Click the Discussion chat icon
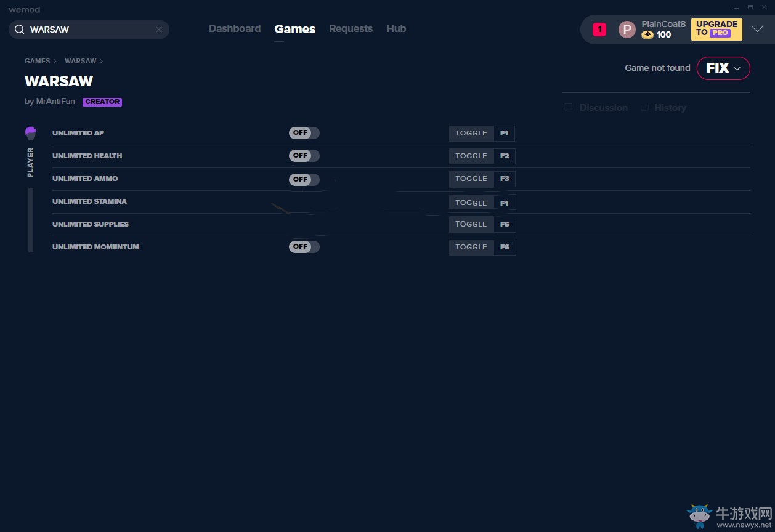 568,108
